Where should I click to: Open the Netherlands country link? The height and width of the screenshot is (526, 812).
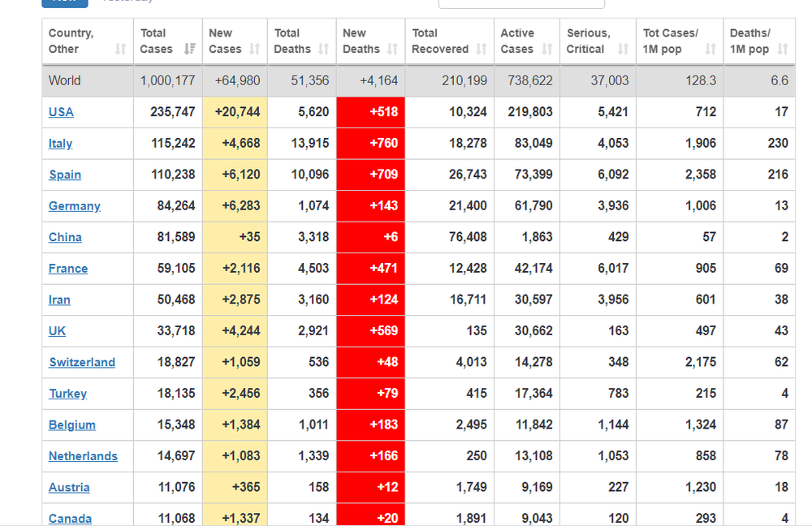coord(84,456)
